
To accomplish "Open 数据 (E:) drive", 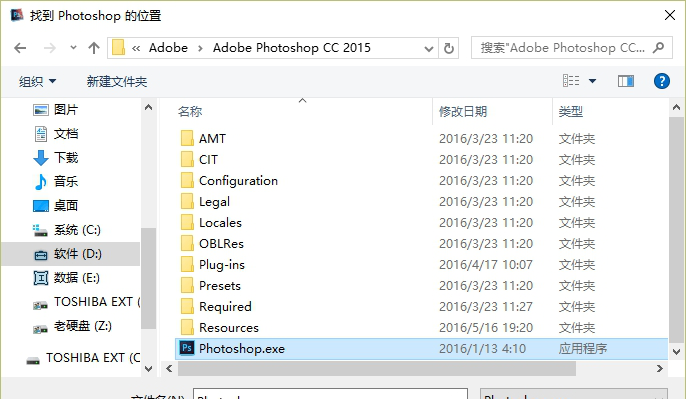I will coord(77,277).
